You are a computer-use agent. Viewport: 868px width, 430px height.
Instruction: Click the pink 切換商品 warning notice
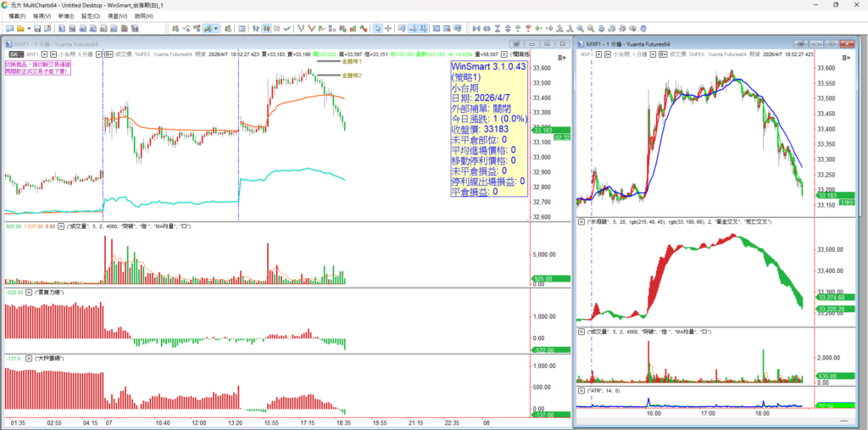[x=38, y=67]
